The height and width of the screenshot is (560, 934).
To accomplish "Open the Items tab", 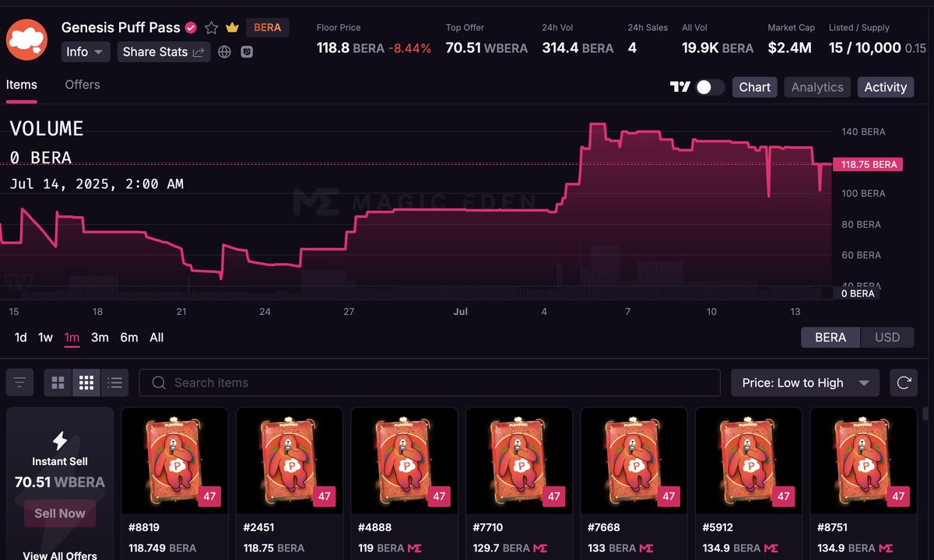I will (x=22, y=85).
